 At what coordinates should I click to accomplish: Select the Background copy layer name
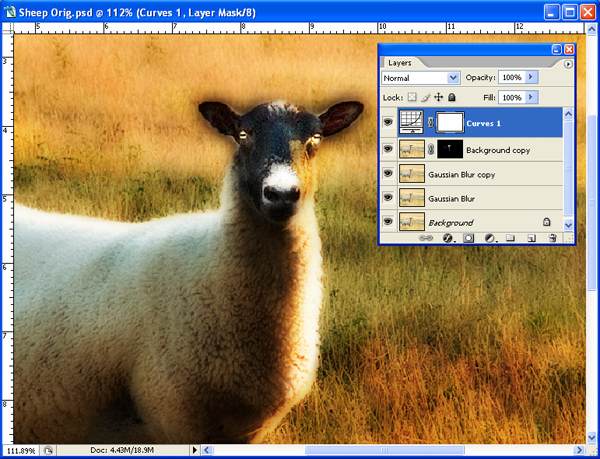pyautogui.click(x=498, y=151)
